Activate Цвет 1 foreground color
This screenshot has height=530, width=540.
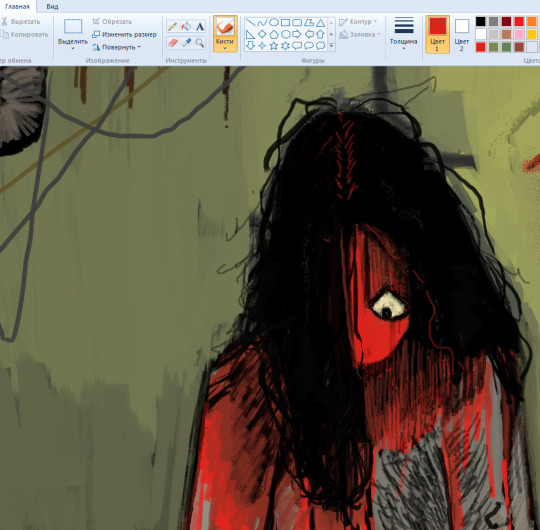coord(437,34)
